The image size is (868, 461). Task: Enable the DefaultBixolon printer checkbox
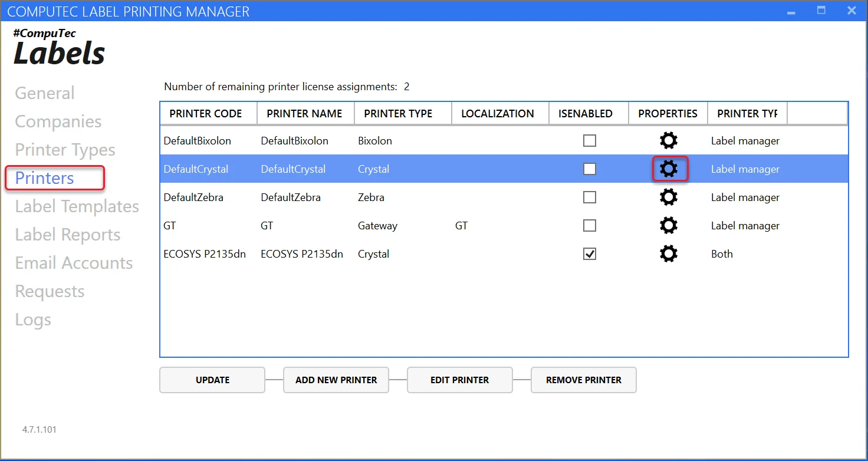tap(589, 141)
